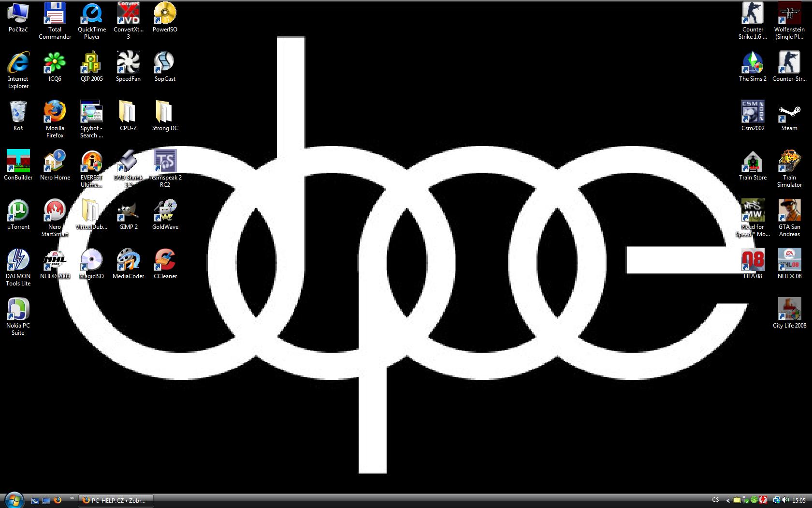Select the Nero StartSmart shortcut
Viewport: 812px width, 508px height.
coord(55,219)
